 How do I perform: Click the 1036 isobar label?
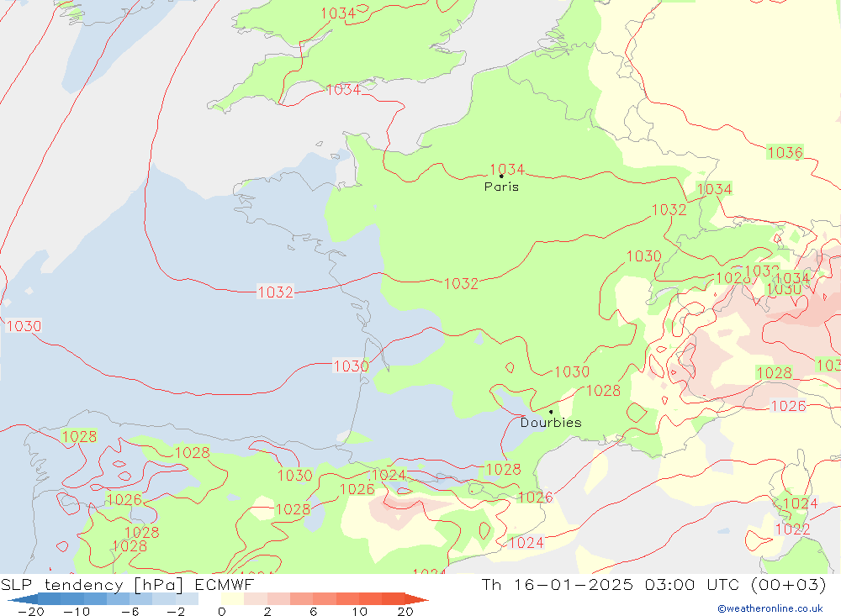pos(785,152)
